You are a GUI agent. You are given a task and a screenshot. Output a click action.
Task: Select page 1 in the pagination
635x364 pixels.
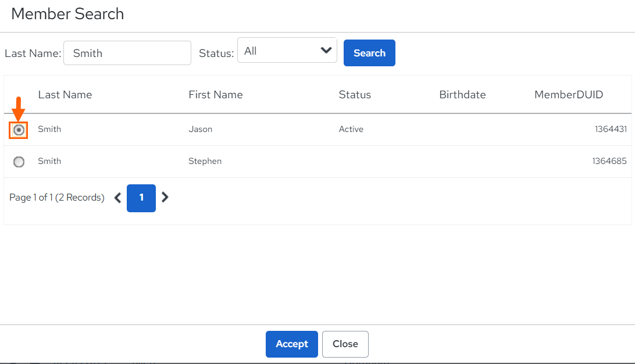[141, 198]
